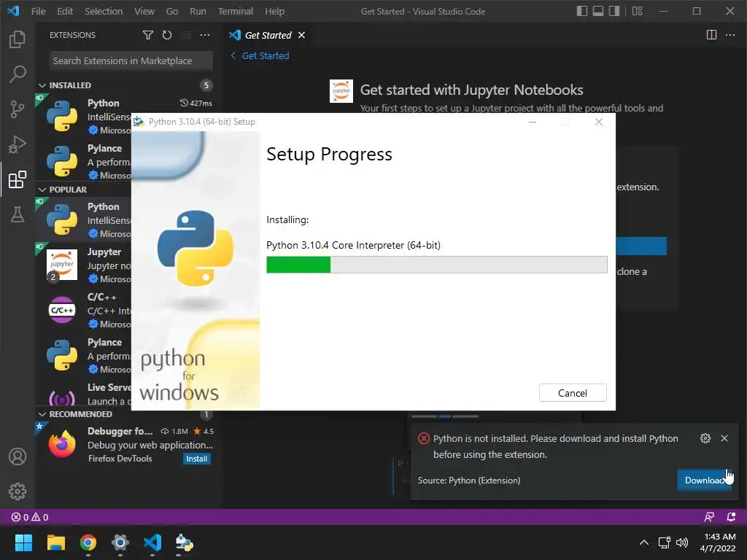The height and width of the screenshot is (560, 747).
Task: Click the Jupyter Notebooks logo thumbnail
Action: coord(341,91)
